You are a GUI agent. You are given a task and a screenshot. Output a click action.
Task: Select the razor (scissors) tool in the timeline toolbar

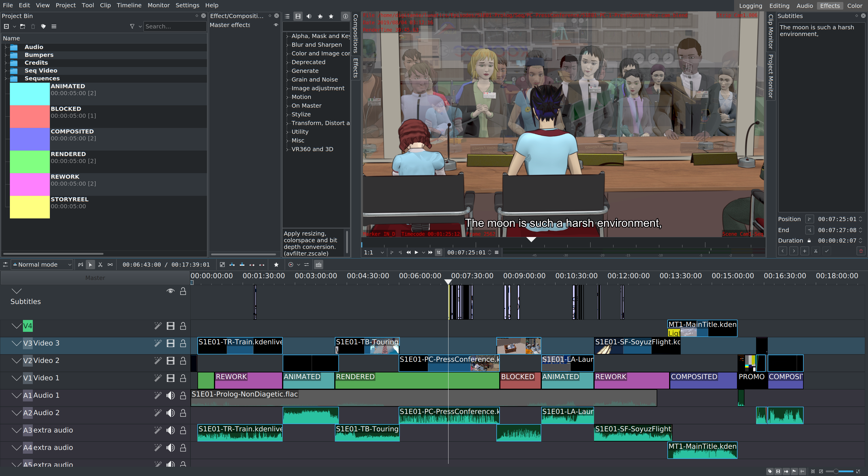coord(100,265)
